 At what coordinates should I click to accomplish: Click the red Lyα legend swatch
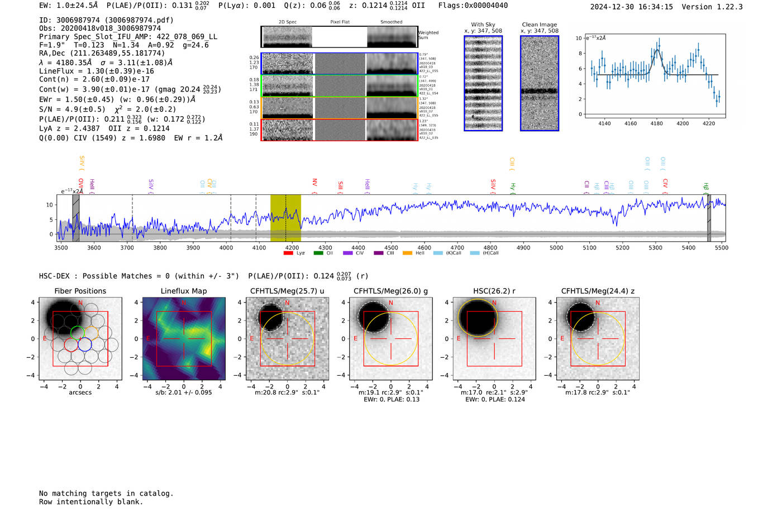288,253
